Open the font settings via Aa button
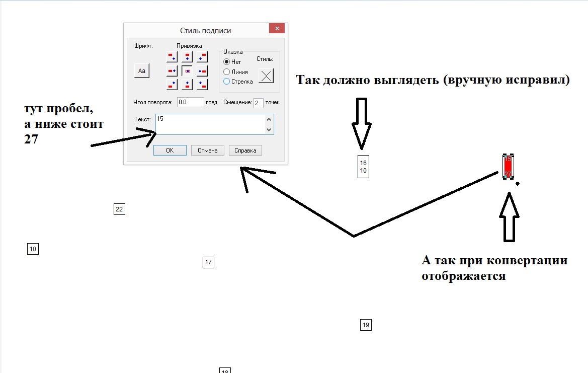588x373 pixels. pos(142,70)
